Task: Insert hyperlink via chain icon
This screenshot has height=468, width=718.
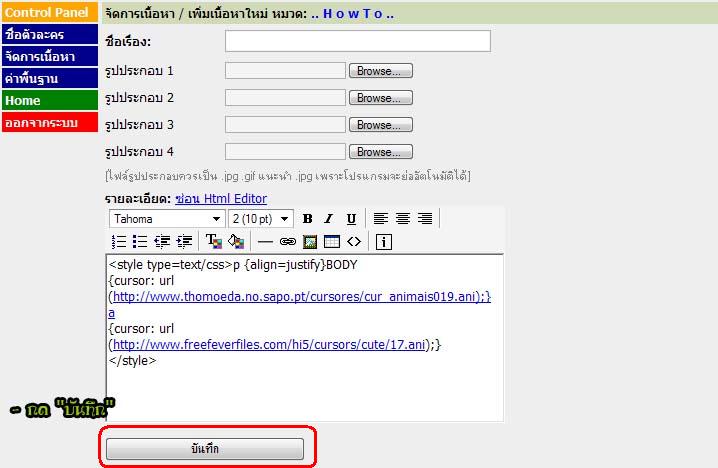Action: tap(288, 242)
